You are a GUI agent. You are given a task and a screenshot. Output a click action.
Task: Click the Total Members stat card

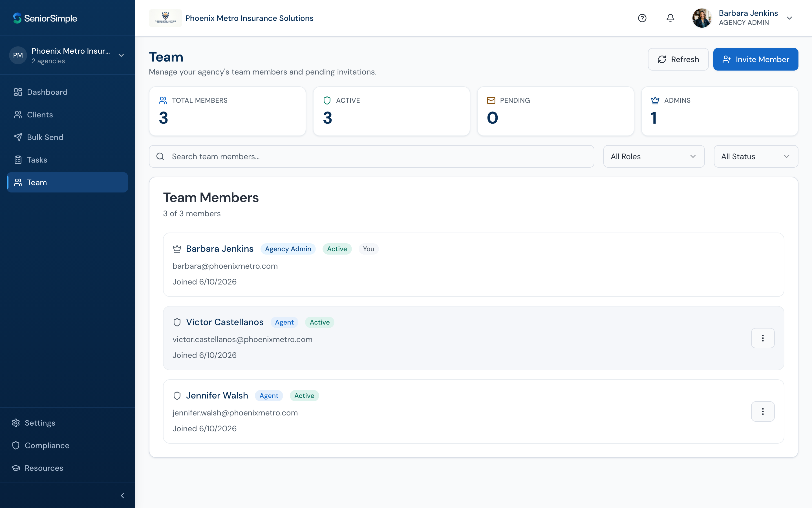[228, 111]
